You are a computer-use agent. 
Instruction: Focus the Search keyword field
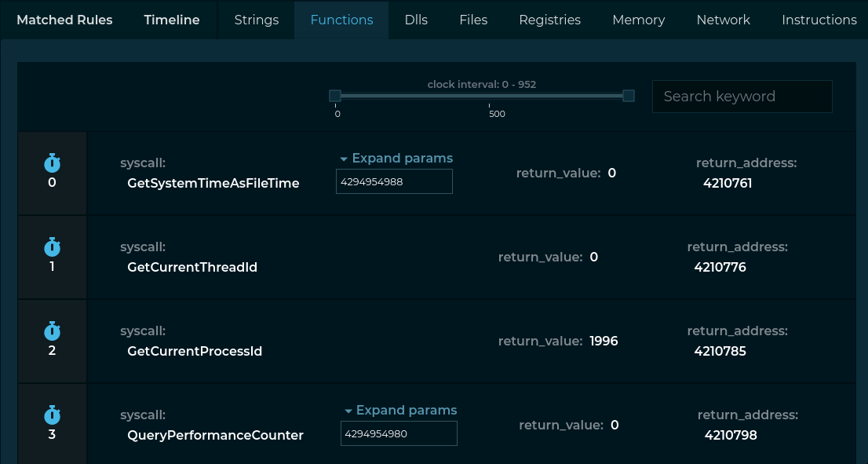pyautogui.click(x=742, y=97)
